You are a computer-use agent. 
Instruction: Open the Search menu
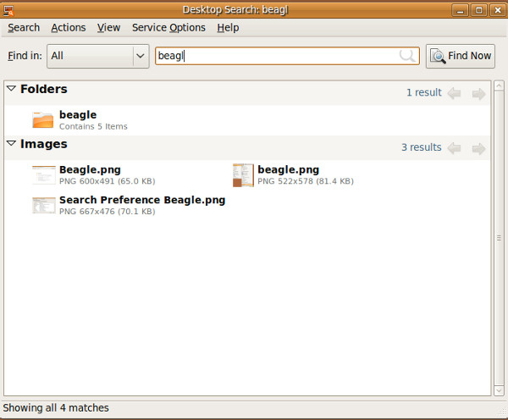coord(24,28)
